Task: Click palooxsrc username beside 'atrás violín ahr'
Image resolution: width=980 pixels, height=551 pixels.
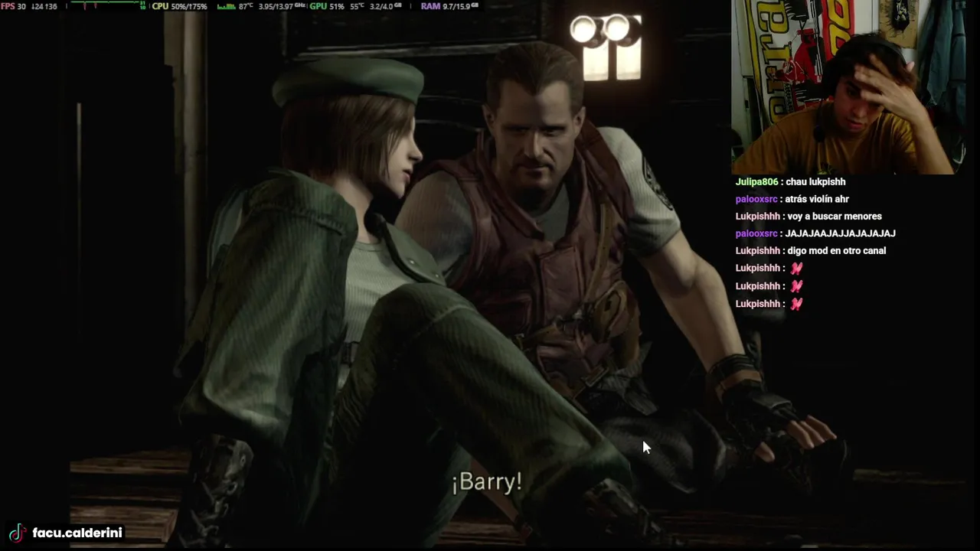Action: (756, 199)
